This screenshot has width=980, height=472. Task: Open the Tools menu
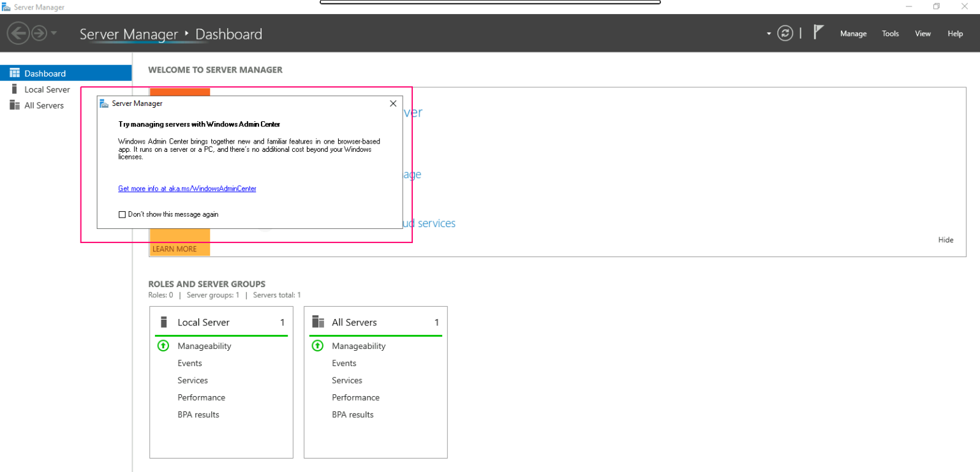[890, 33]
